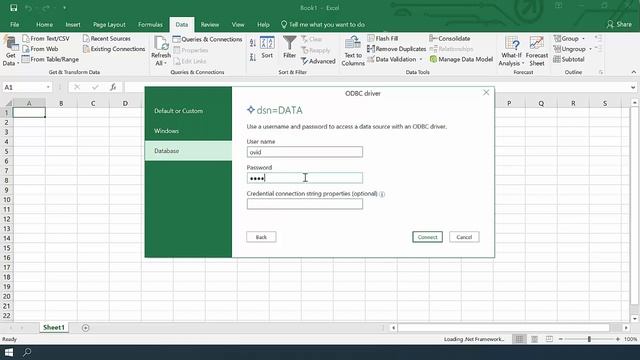Click connection string info icon
Screen dimensions: 640x360
pos(382,194)
